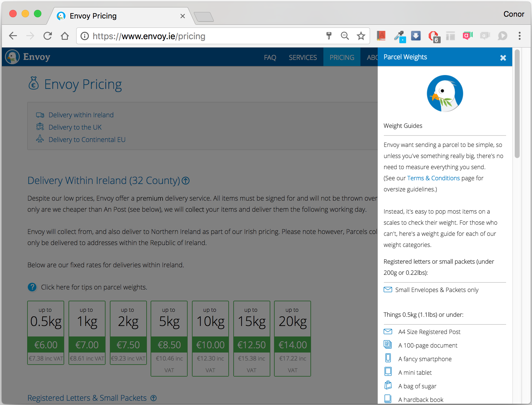Open the Terms & Conditions link

(x=434, y=178)
